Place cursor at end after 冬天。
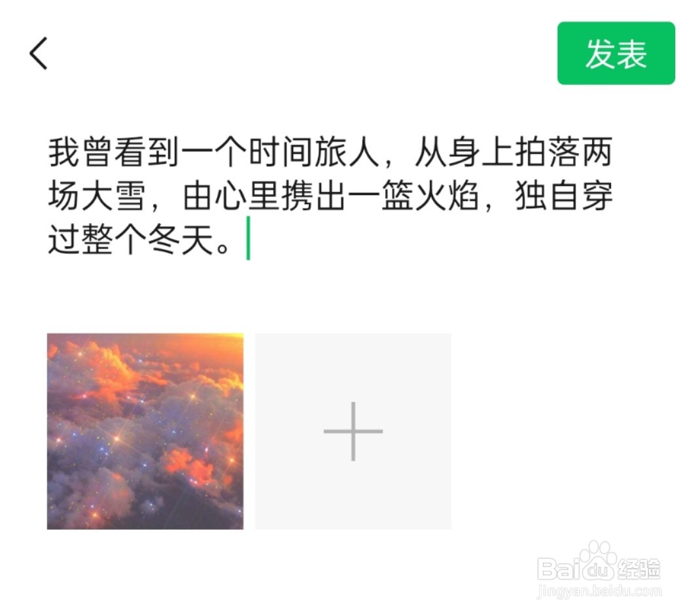Viewport: 700px width, 615px height. point(248,238)
